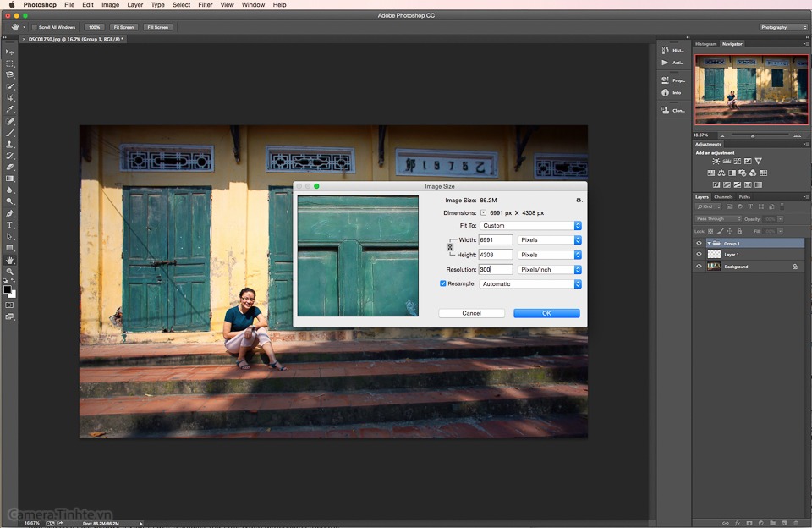Pick the Zoom tool from the toolbar
812x528 pixels.
click(x=10, y=272)
